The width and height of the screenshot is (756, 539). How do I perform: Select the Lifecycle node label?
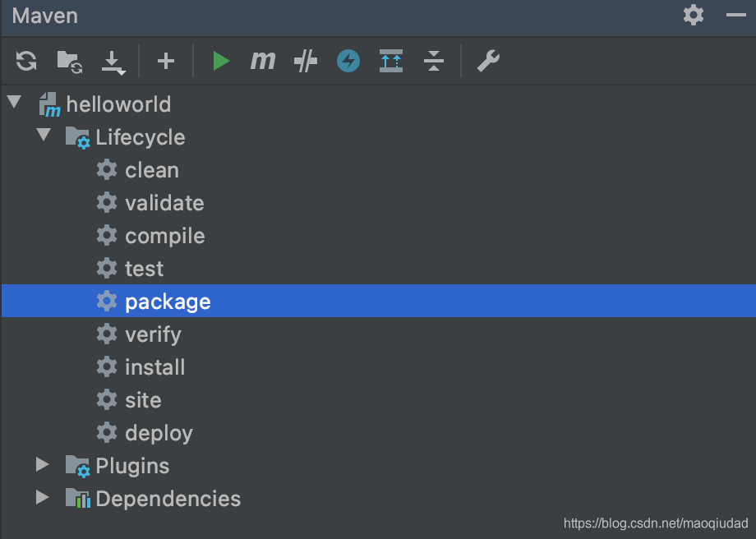(141, 137)
